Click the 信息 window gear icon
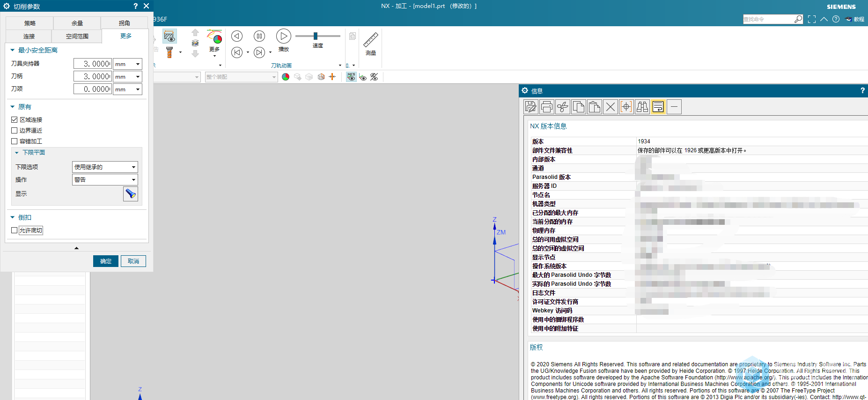868x400 pixels. point(525,90)
